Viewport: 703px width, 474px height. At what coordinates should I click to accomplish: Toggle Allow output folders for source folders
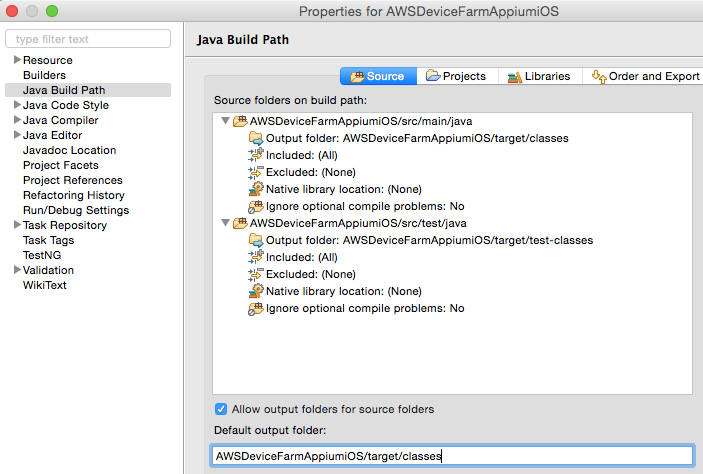point(221,409)
